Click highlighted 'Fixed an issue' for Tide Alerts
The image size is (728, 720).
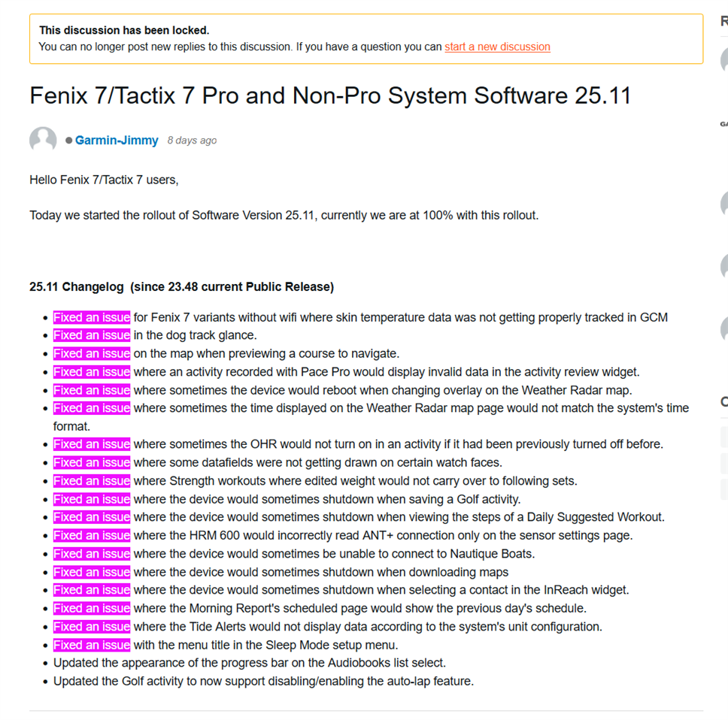(x=92, y=627)
